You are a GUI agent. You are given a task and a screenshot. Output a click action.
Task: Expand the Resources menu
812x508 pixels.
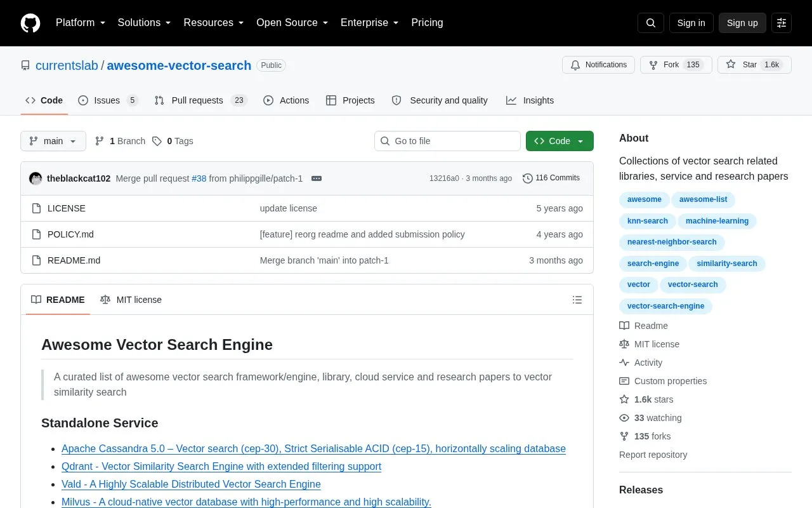pos(214,23)
